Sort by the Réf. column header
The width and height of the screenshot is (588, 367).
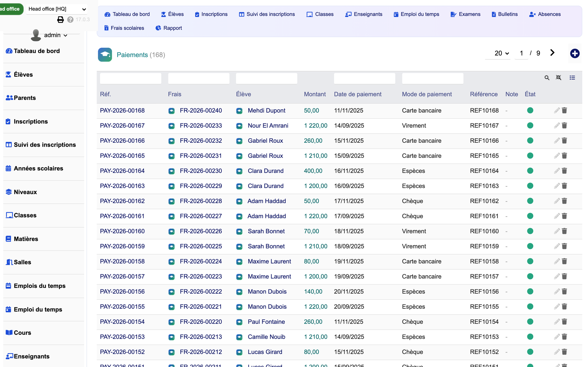105,94
